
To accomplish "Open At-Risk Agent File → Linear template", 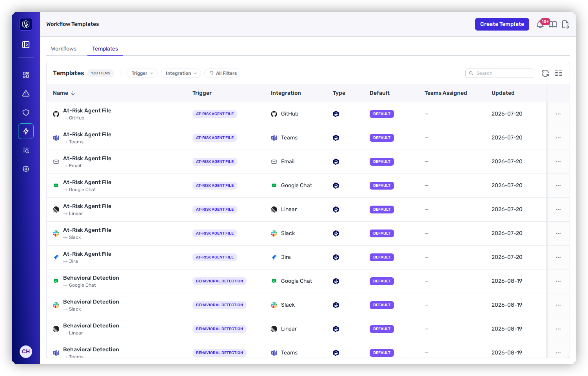I will click(87, 210).
